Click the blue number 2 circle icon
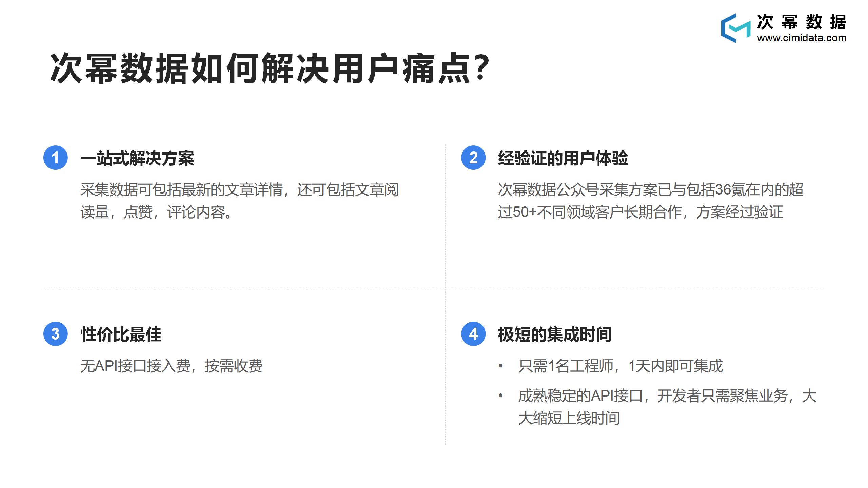 [473, 158]
